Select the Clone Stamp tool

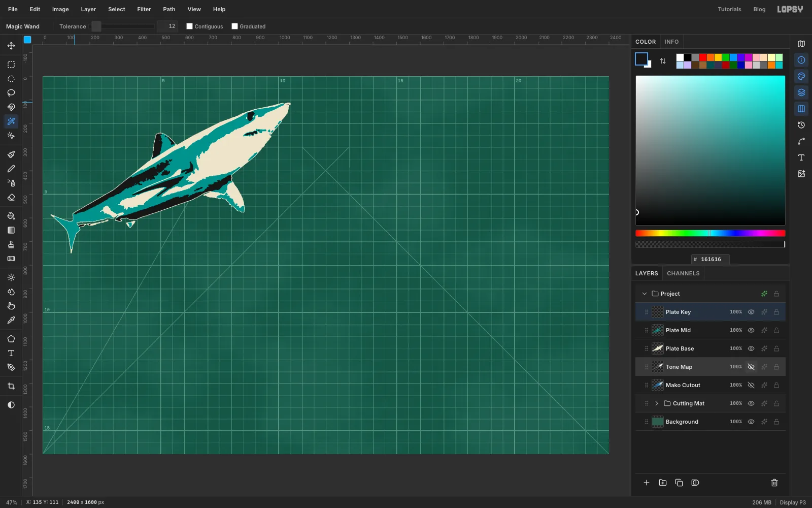(11, 244)
